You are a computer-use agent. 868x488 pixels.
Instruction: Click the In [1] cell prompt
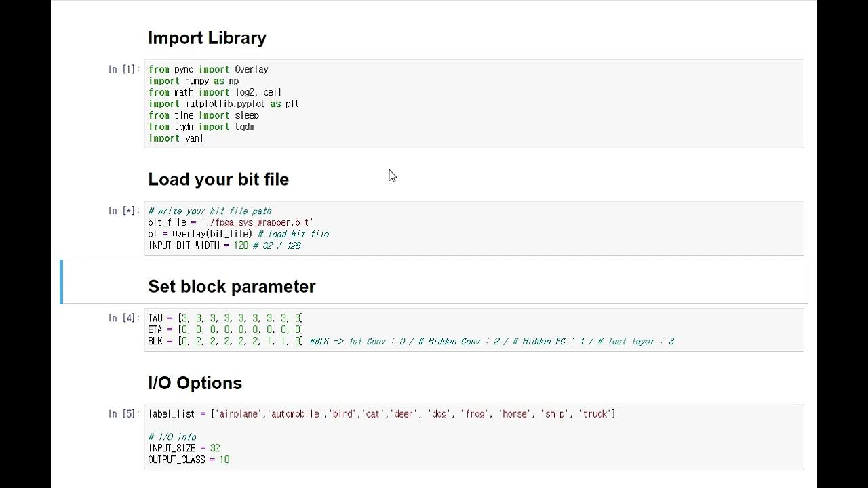(124, 69)
